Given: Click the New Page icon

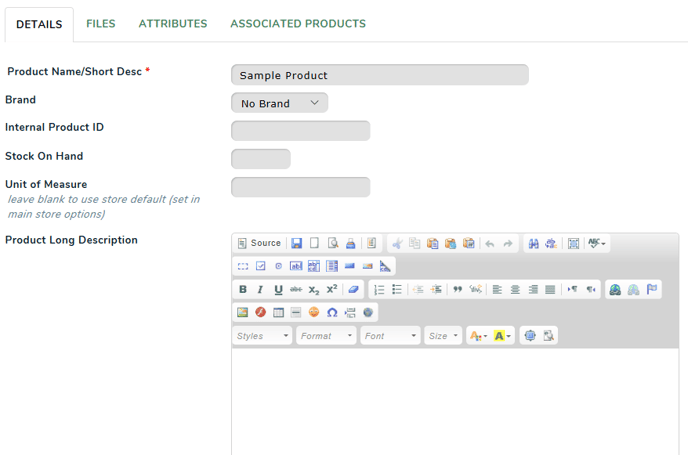Looking at the screenshot, I should click(x=314, y=243).
